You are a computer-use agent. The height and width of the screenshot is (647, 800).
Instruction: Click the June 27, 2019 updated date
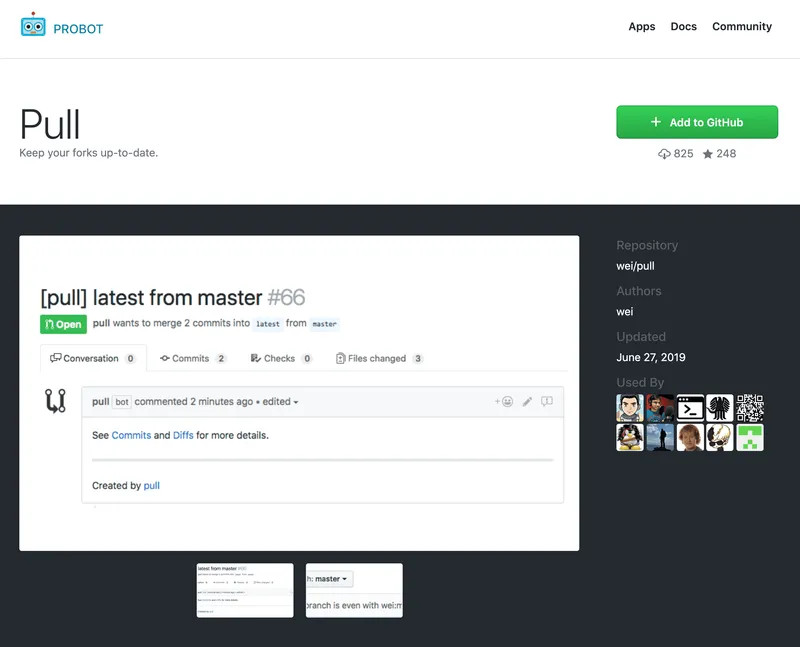651,357
